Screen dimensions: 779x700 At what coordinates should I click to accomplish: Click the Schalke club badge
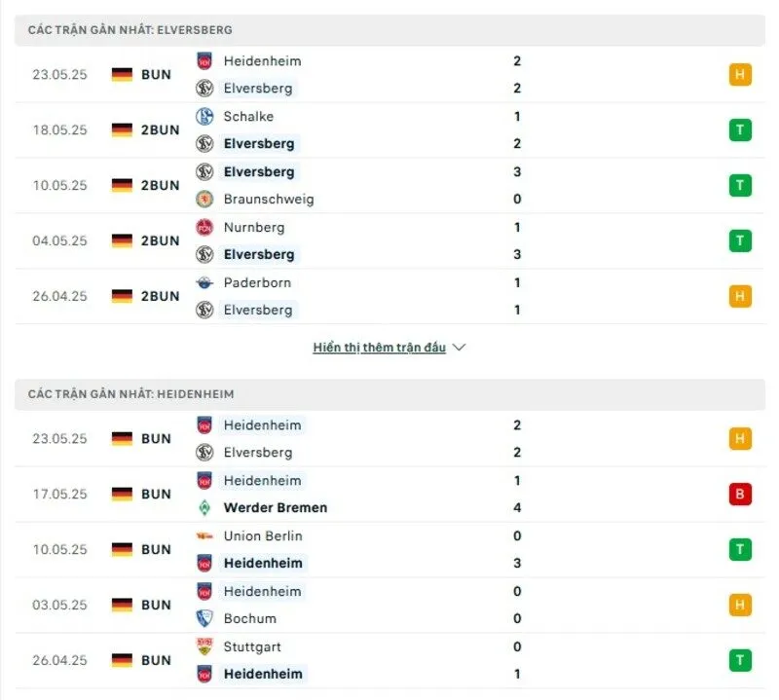[x=204, y=116]
